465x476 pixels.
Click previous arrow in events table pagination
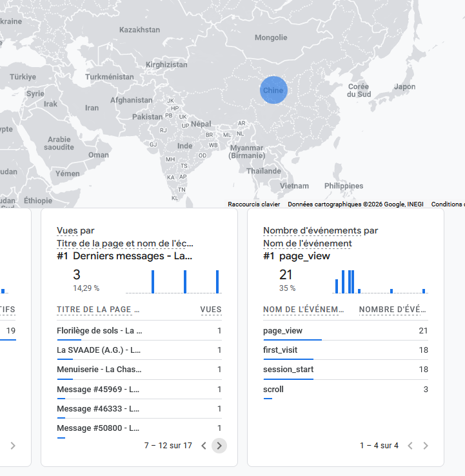coord(410,445)
